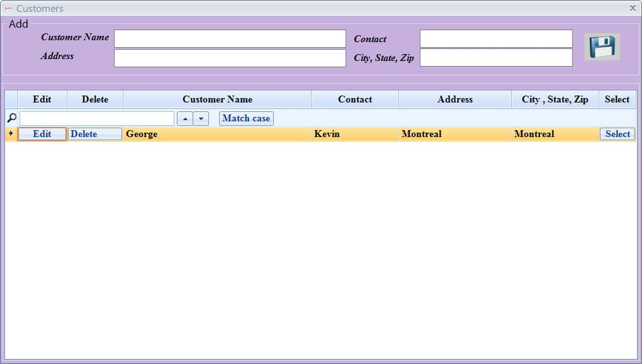Click the Edit button for George
This screenshot has height=364, width=642.
[x=42, y=134]
